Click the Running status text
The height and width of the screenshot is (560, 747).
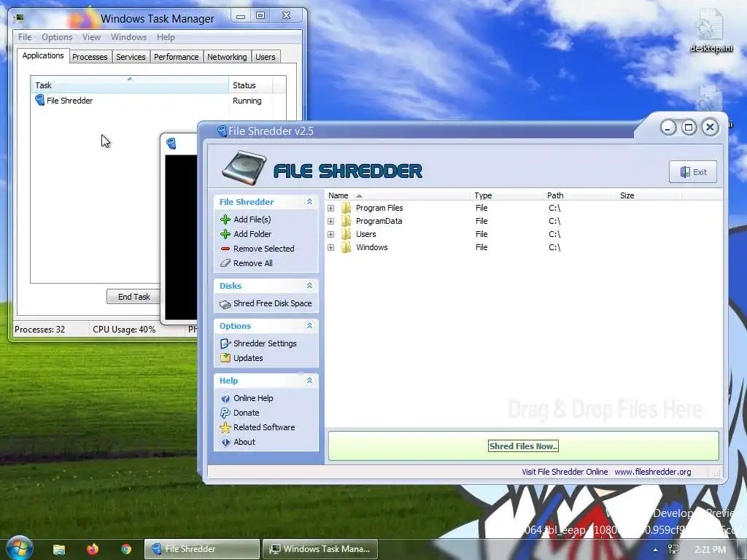[x=247, y=101]
